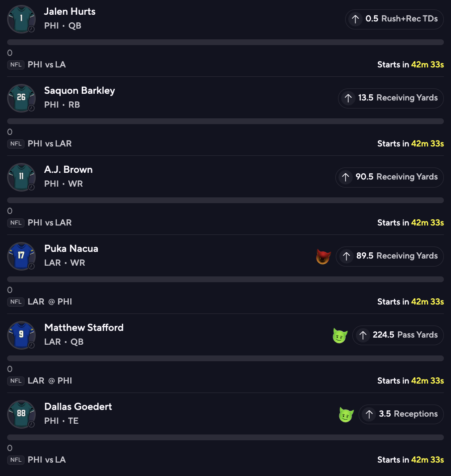Image resolution: width=451 pixels, height=476 pixels.
Task: Open LAR @ PHI matchup under Stafford
Action: pos(50,381)
